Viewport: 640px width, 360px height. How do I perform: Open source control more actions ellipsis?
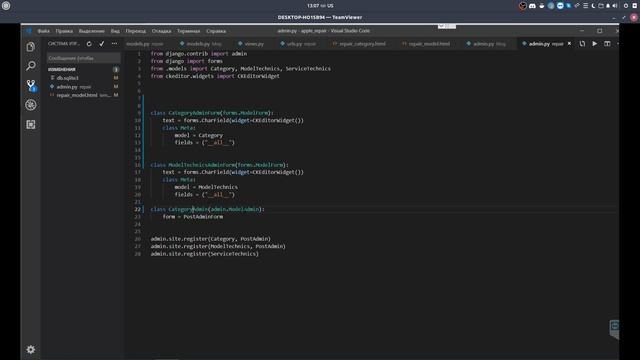[114, 44]
